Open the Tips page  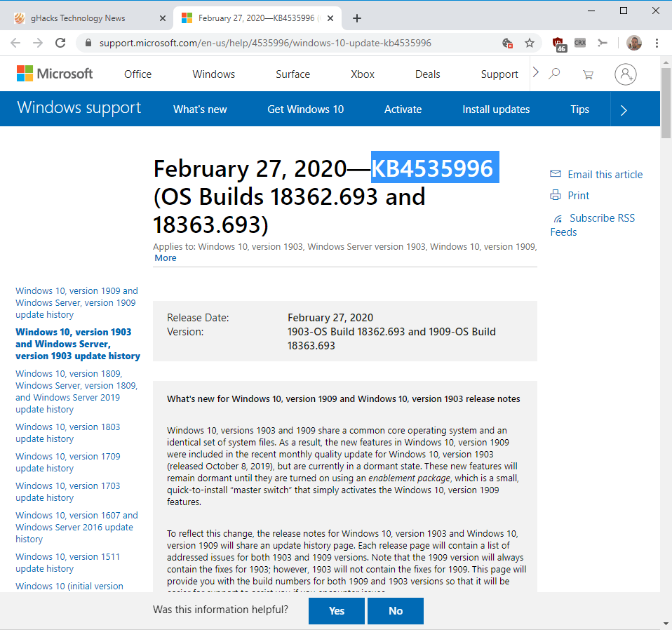(579, 109)
